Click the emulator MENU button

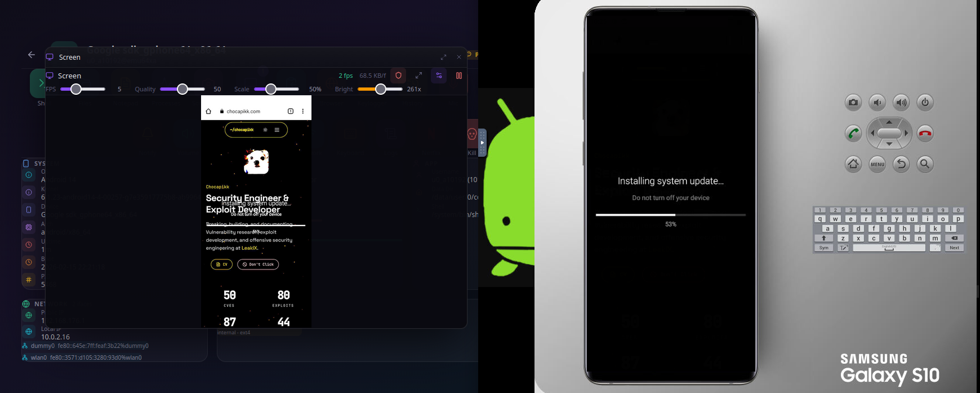877,164
